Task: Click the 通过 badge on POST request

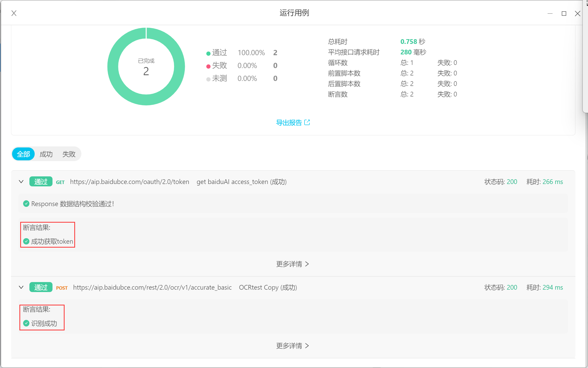Action: (41, 287)
